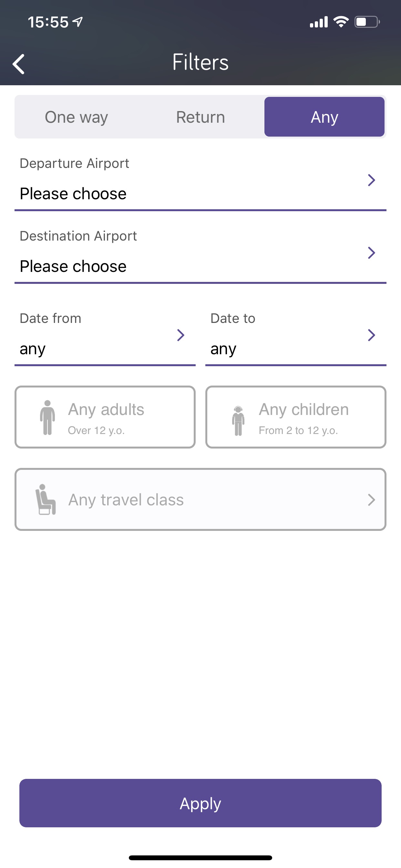Open Departure Airport chevron
This screenshot has height=868, width=401.
tap(371, 180)
